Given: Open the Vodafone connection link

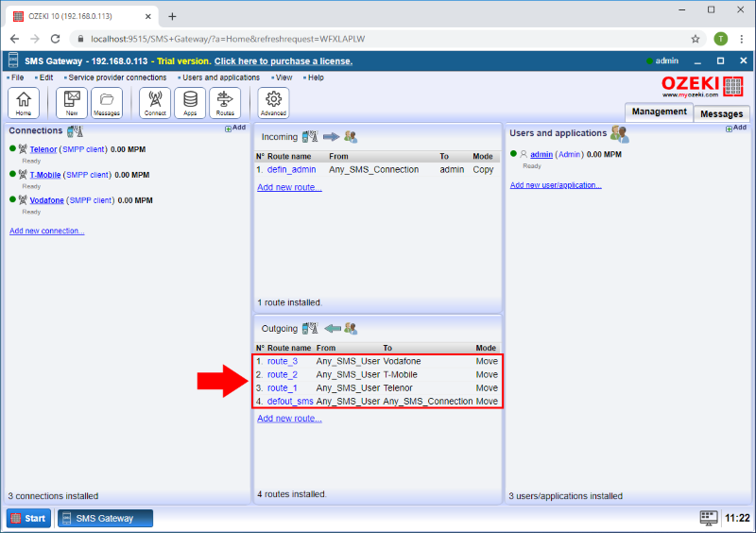Looking at the screenshot, I should [46, 200].
